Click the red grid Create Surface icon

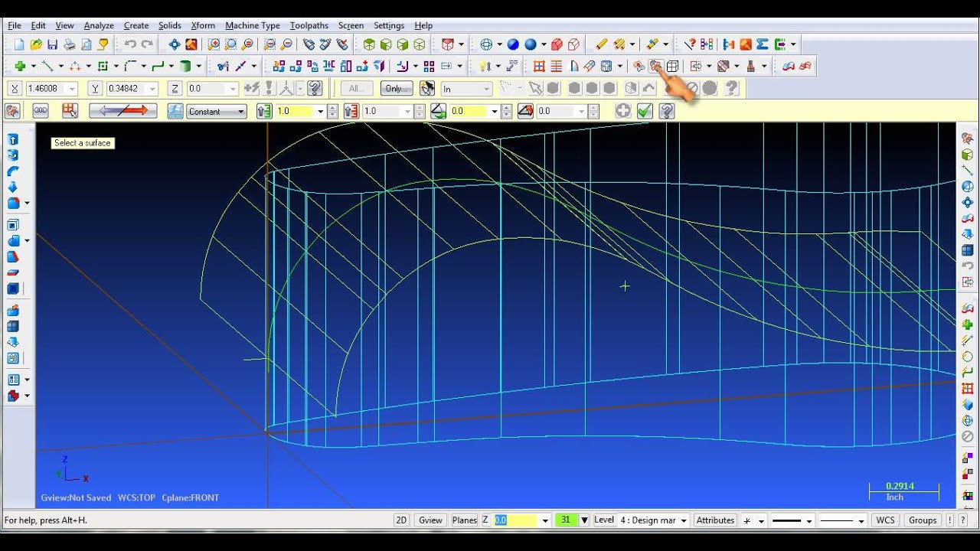[x=539, y=66]
